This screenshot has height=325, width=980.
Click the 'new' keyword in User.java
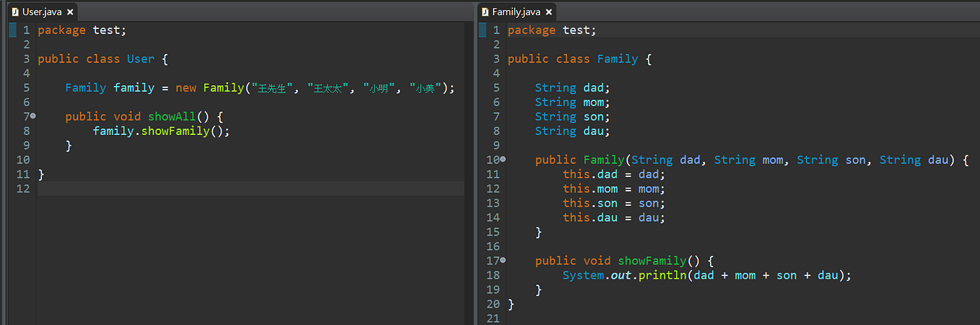click(x=185, y=88)
